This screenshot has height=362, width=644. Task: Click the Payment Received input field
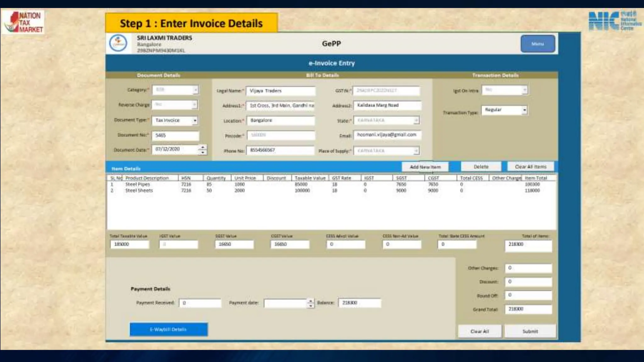coord(200,303)
